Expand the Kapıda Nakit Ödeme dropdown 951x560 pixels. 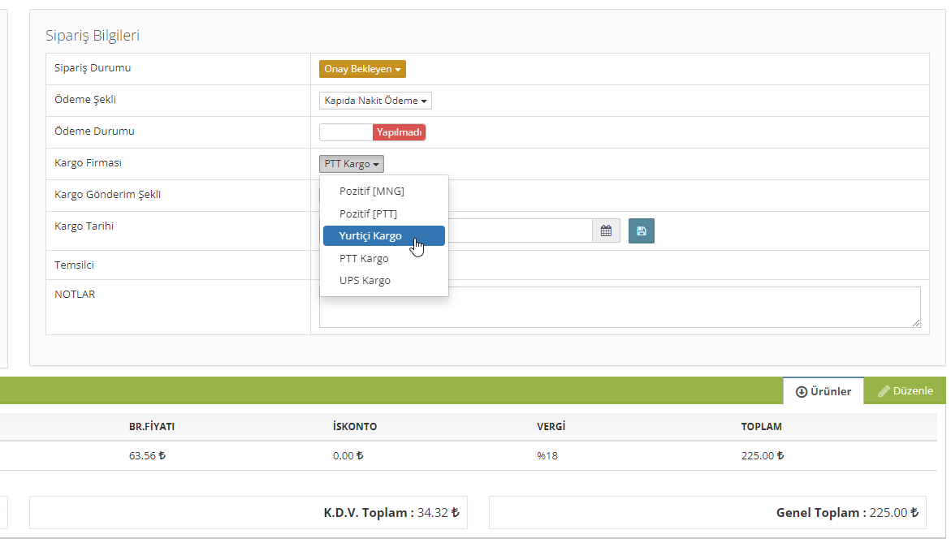[375, 101]
